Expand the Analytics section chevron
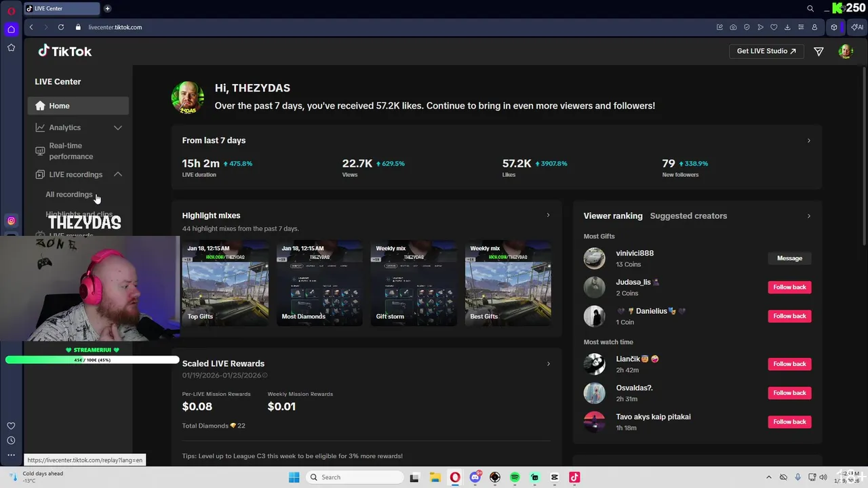Viewport: 868px width, 488px height. point(117,127)
